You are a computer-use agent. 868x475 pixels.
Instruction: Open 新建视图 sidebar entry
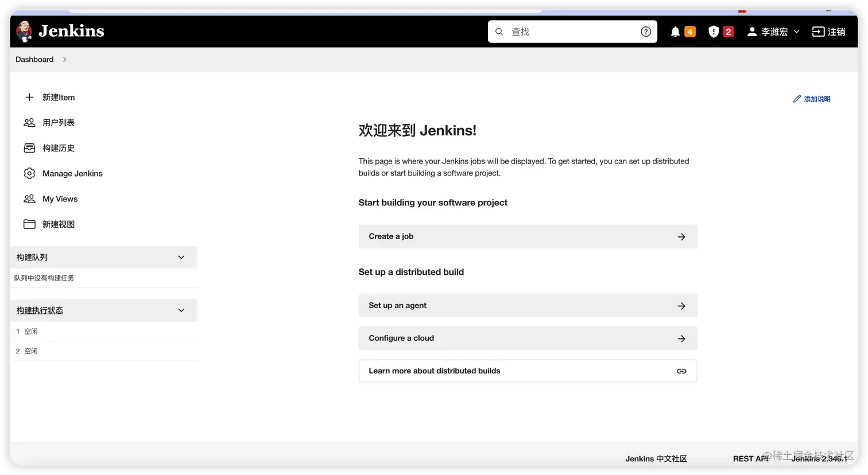59,224
